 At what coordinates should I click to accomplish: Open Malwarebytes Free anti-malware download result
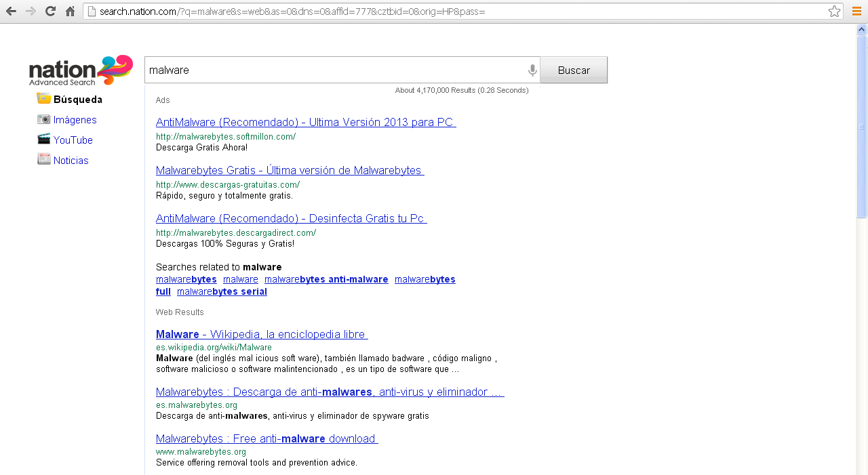(x=267, y=439)
